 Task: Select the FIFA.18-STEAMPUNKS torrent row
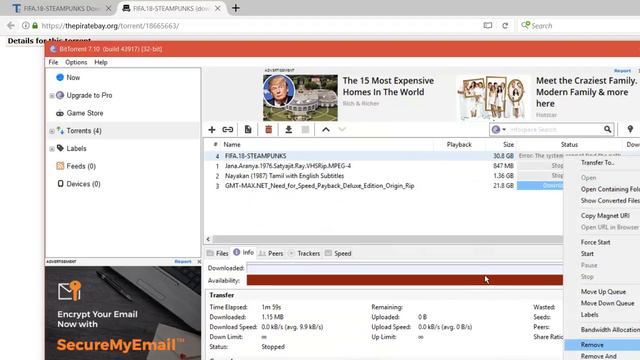tap(384, 156)
